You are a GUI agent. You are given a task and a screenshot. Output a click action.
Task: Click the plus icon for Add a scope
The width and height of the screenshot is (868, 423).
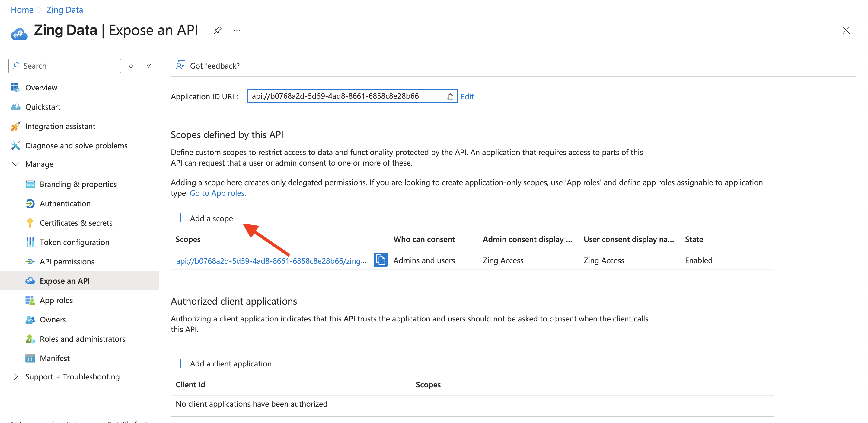click(180, 218)
